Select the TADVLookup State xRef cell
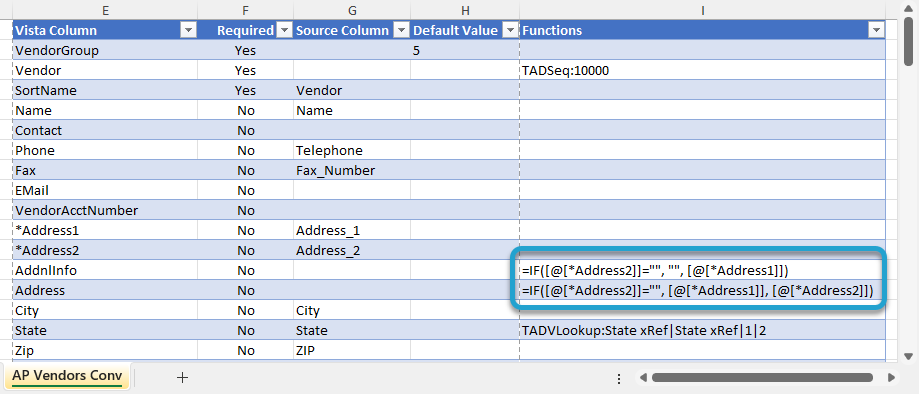919x394 pixels. point(702,330)
